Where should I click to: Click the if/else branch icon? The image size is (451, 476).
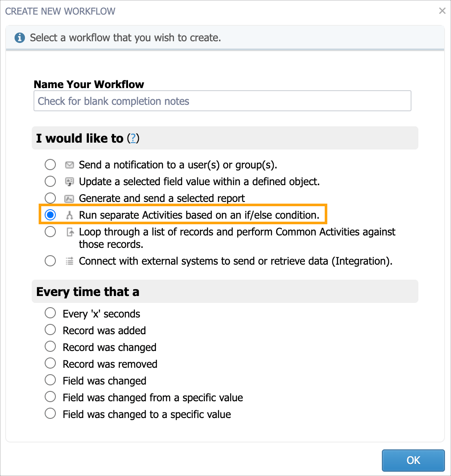(x=69, y=215)
